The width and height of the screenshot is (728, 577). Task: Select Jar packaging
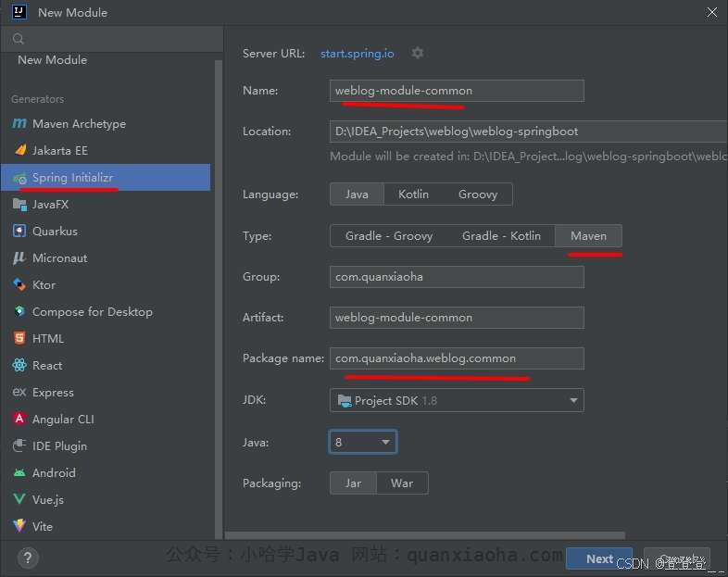coord(353,483)
